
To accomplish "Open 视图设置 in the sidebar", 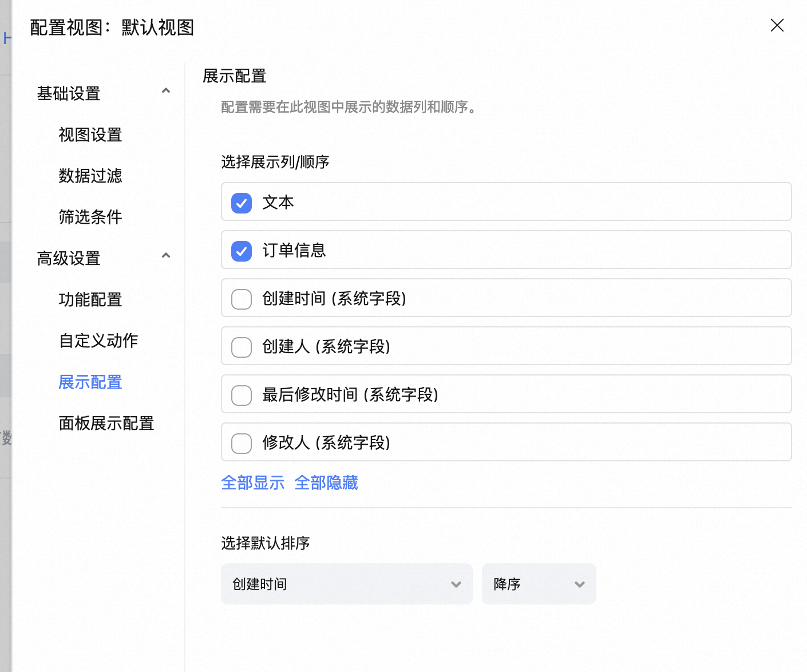I will coord(90,135).
